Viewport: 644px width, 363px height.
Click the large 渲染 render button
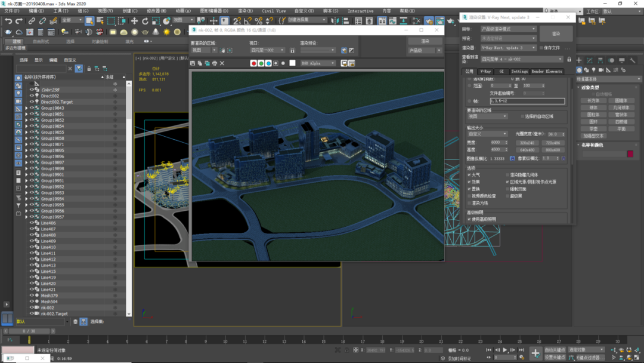[x=556, y=33]
